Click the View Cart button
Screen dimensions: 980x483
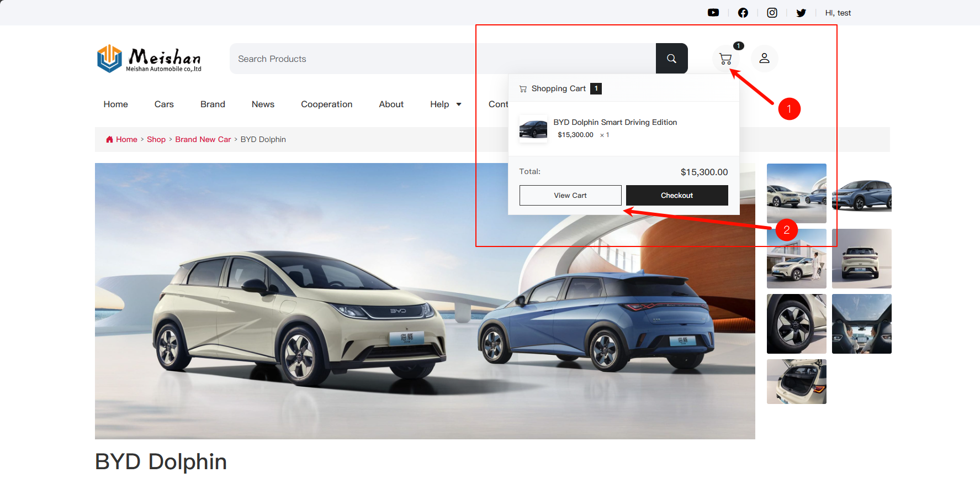570,195
